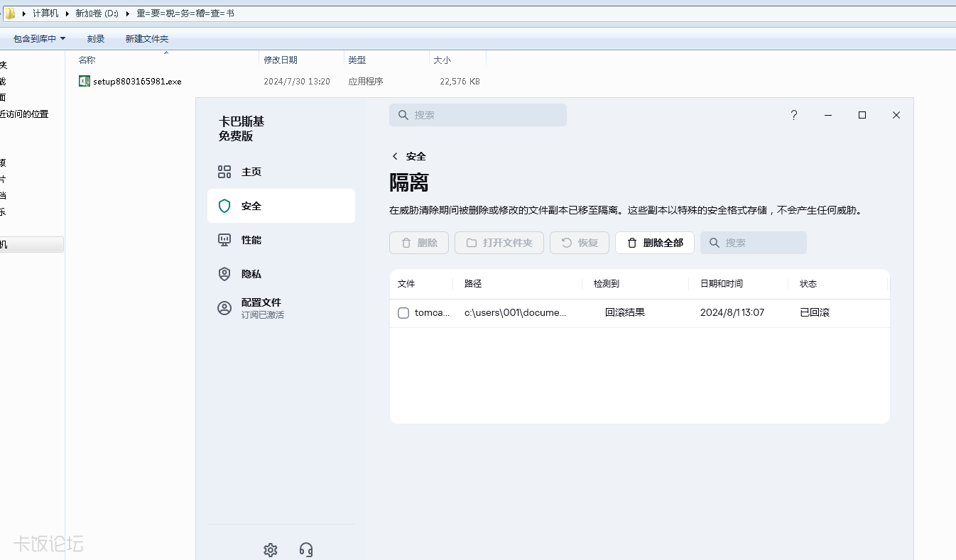Screen dimensions: 956x560
Task: Click the 删除 button
Action: (x=419, y=243)
